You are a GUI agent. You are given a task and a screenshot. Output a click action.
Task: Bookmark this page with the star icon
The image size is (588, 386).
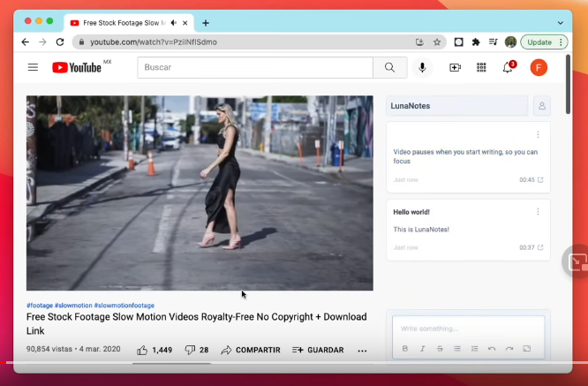pyautogui.click(x=437, y=42)
